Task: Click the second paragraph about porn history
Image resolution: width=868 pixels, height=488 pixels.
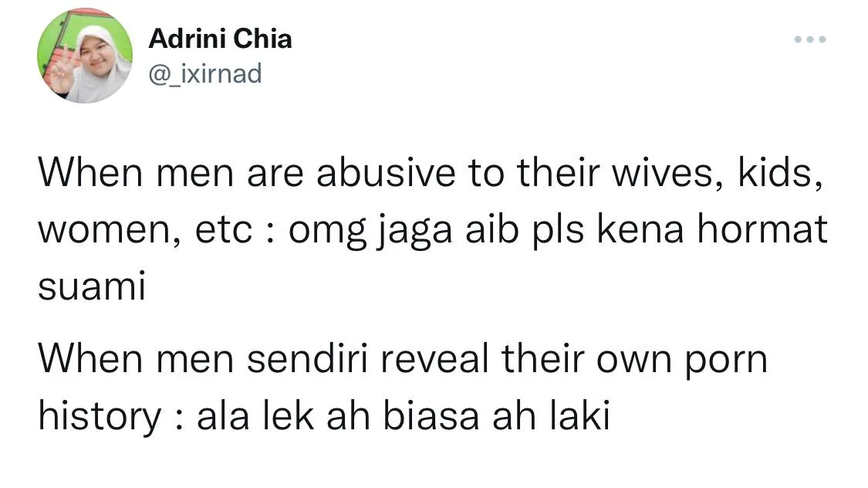Action: [403, 388]
